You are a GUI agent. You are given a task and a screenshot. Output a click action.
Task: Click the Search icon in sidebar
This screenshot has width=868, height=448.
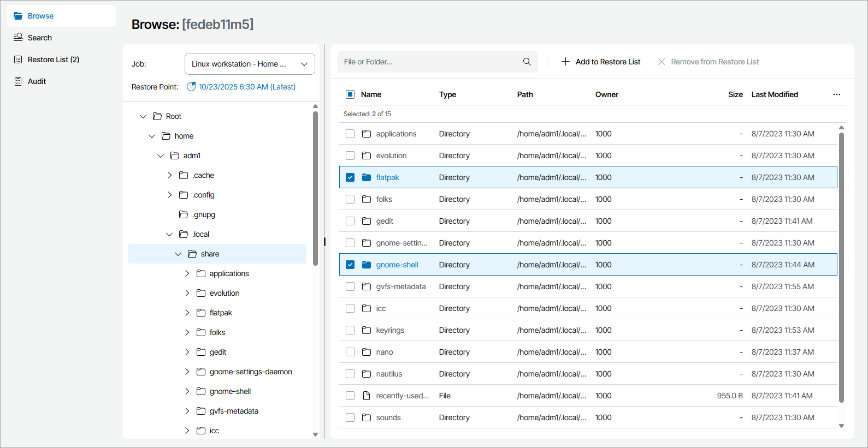[18, 38]
